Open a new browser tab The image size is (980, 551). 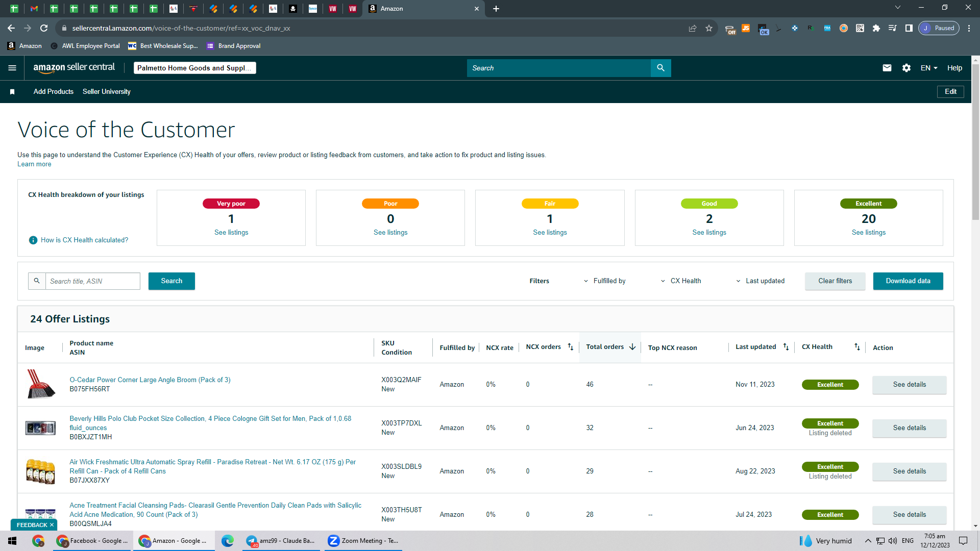coord(496,9)
